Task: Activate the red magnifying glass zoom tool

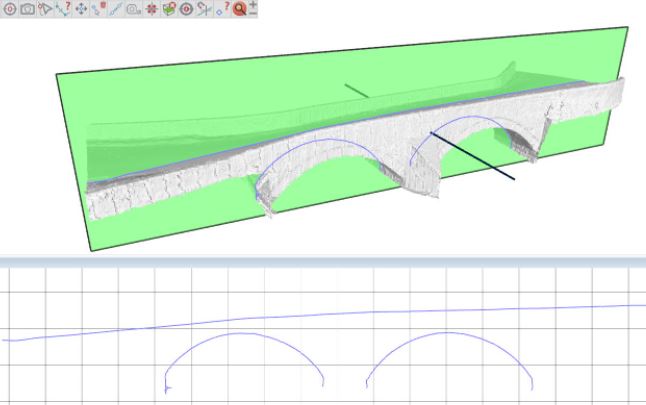Action: [x=239, y=9]
